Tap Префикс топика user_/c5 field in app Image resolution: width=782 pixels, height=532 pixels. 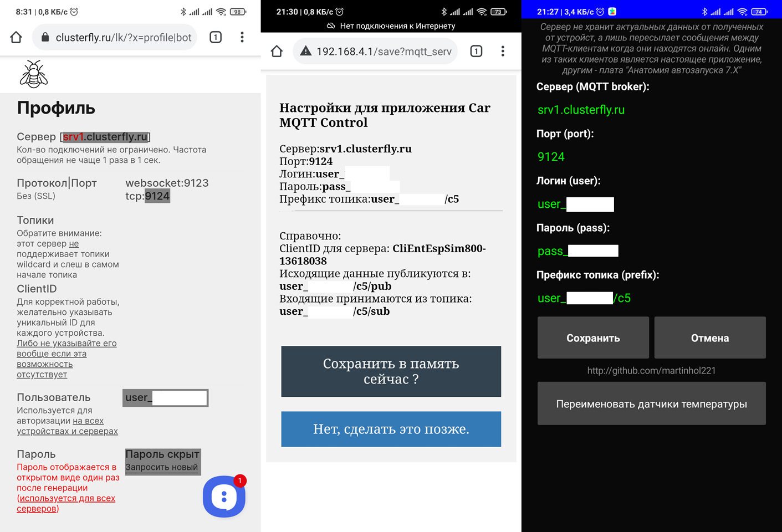pyautogui.click(x=584, y=298)
